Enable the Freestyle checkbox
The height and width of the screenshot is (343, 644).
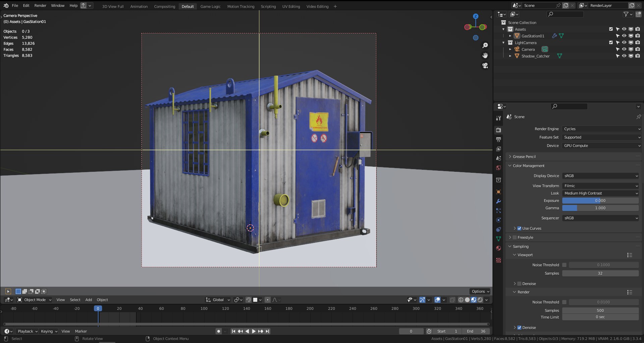[x=515, y=237]
